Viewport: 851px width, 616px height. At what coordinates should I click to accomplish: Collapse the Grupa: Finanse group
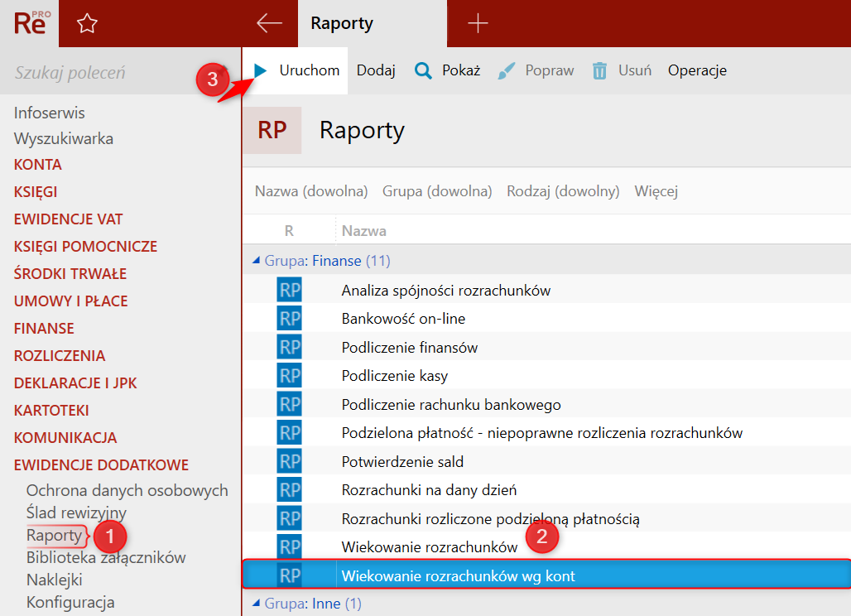(256, 261)
